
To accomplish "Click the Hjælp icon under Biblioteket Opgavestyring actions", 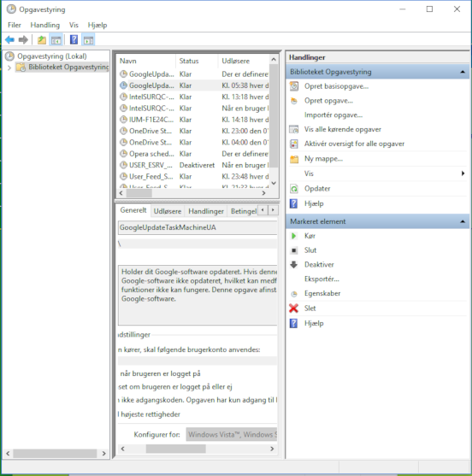I will [x=293, y=203].
